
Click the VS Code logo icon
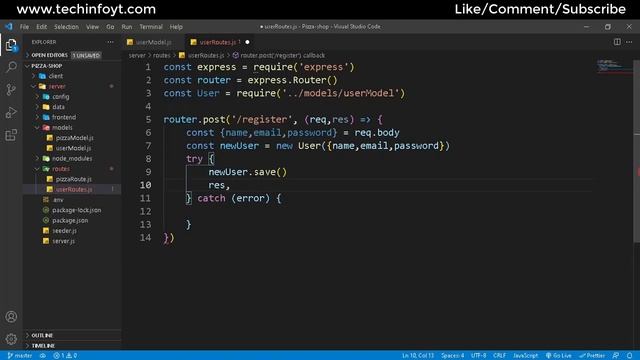pos(9,27)
